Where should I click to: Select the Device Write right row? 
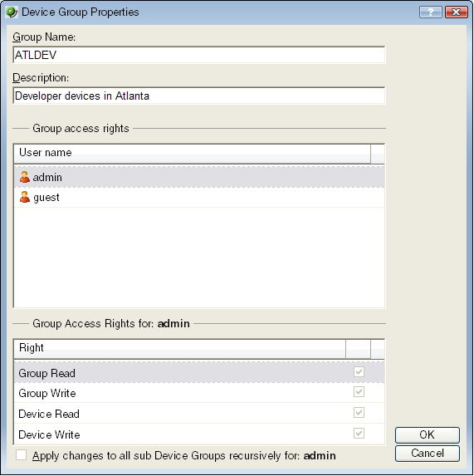199,434
